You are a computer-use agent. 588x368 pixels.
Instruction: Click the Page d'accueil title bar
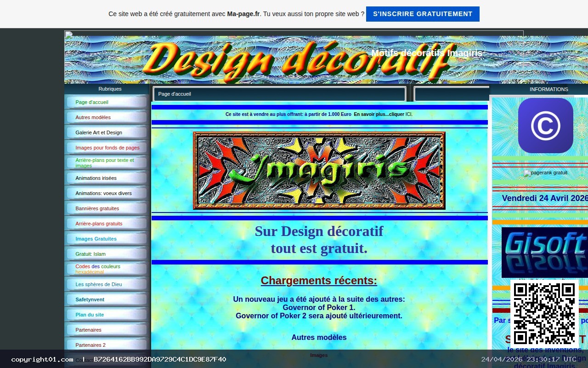coord(279,94)
